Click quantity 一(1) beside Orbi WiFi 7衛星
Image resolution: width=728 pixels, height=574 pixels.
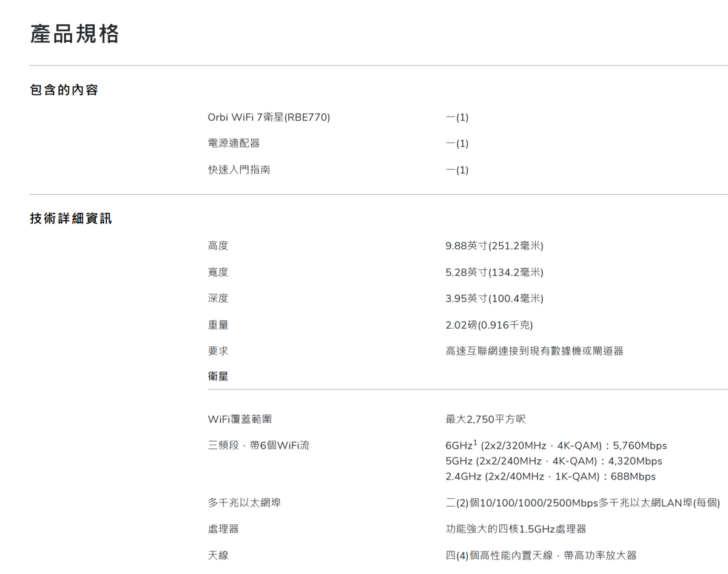(x=457, y=117)
